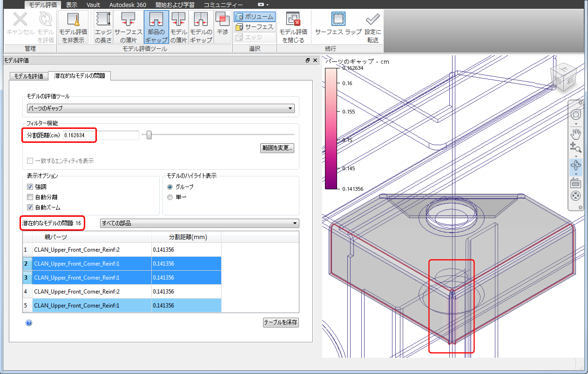Click the navigation bar circled X icon
This screenshot has width=588, height=374.
(575, 196)
